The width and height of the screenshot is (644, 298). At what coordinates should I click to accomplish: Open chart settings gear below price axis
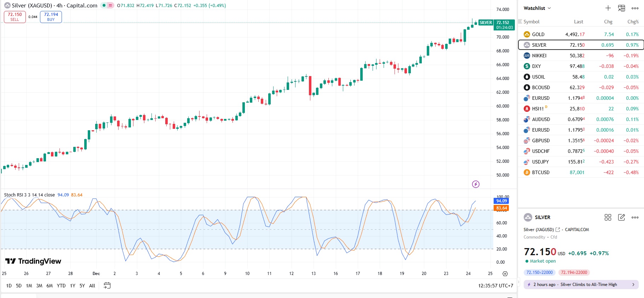click(x=505, y=274)
